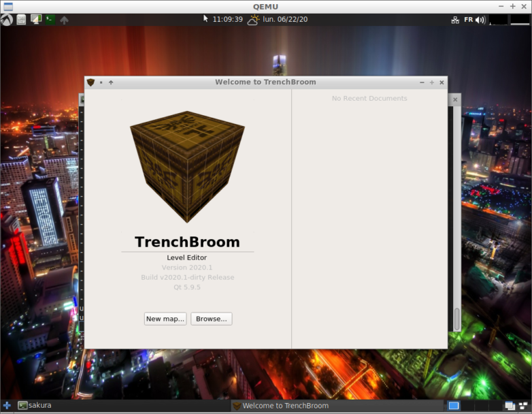Select the active blue workspace in the pager
Image resolution: width=532 pixels, height=414 pixels.
coord(454,406)
